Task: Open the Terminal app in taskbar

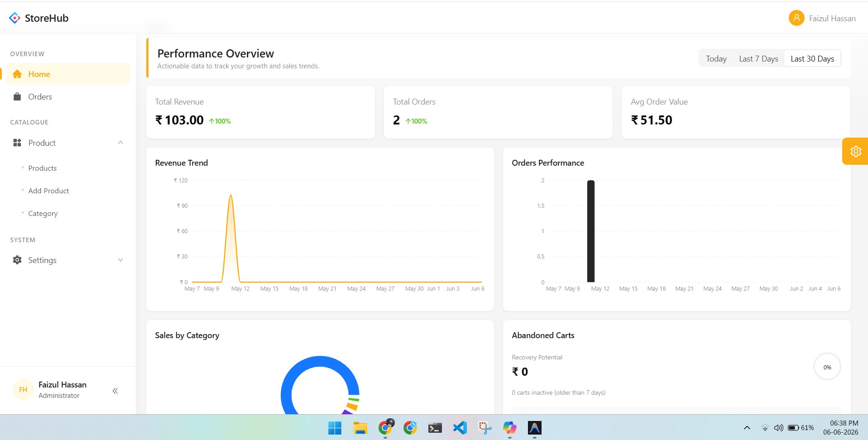Action: point(435,428)
